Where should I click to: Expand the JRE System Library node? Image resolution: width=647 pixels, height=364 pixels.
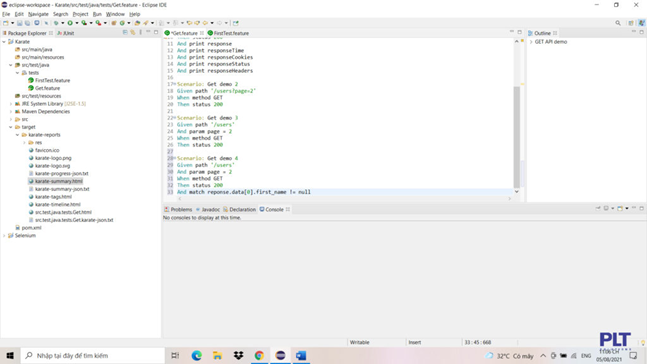click(11, 104)
